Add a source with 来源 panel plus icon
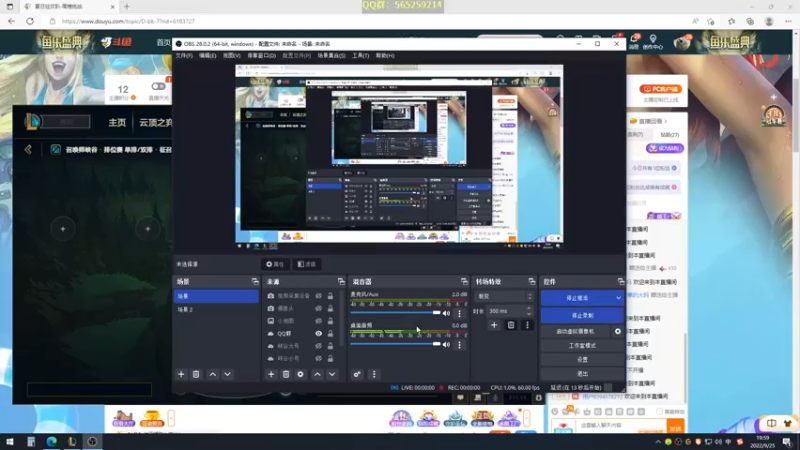This screenshot has height=450, width=800. pos(271,374)
